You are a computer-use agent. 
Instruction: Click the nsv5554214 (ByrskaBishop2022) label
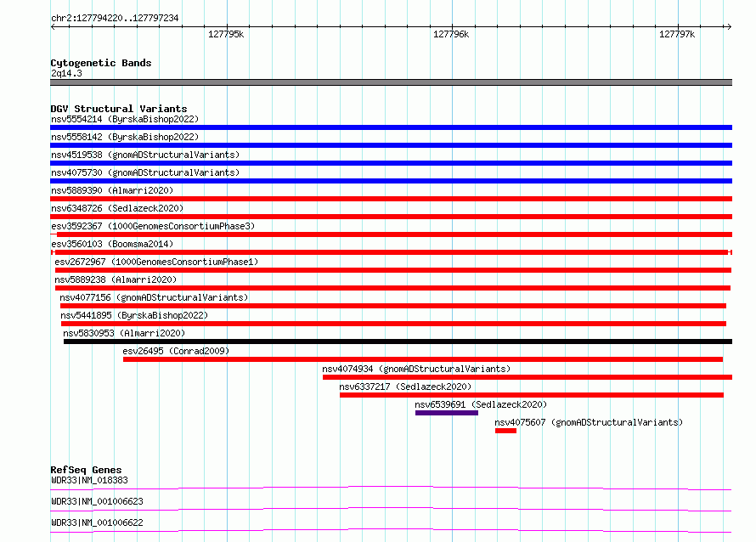(125, 119)
